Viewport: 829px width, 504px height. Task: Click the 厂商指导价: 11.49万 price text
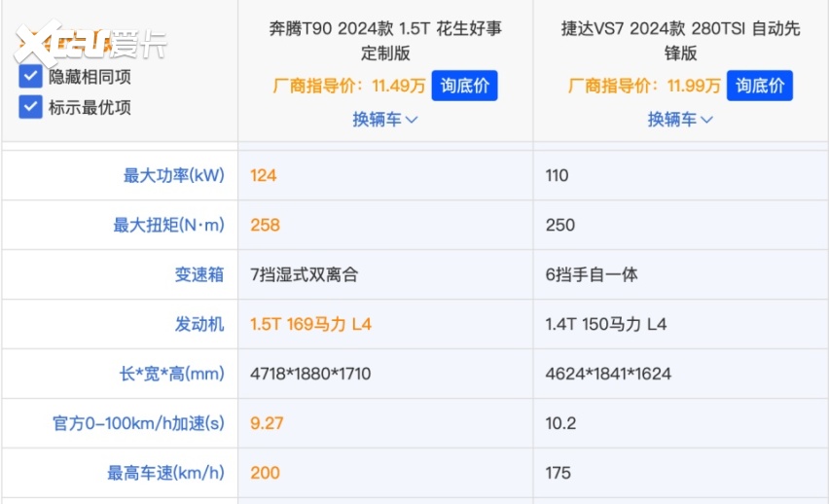[349, 86]
